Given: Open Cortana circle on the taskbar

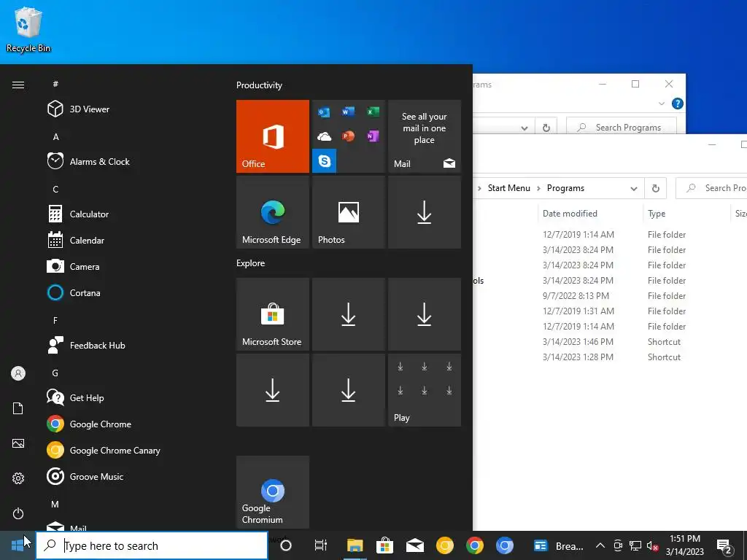Looking at the screenshot, I should (x=286, y=545).
